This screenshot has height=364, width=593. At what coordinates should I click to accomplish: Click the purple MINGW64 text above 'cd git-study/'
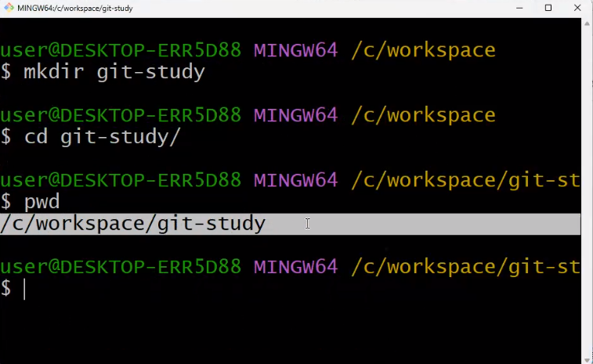click(x=296, y=115)
